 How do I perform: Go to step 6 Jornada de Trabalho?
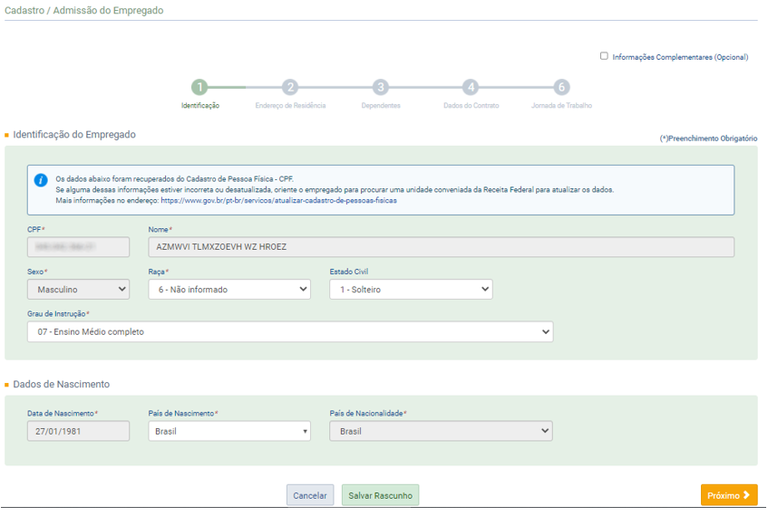coord(561,88)
